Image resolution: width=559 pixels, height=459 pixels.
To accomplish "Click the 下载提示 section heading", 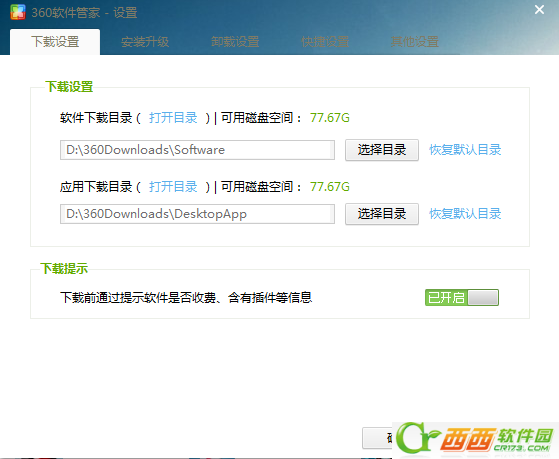I will tap(64, 269).
